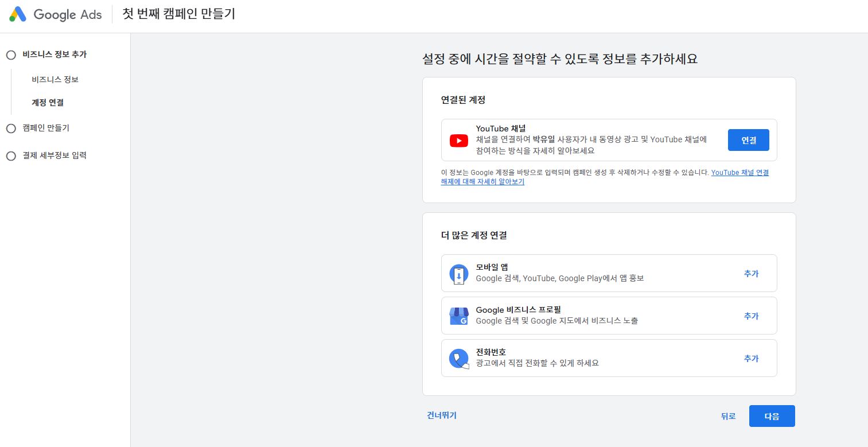The width and height of the screenshot is (868, 447).
Task: Go to 비즈니스 정보 추가 step label
Action: pyautogui.click(x=55, y=55)
